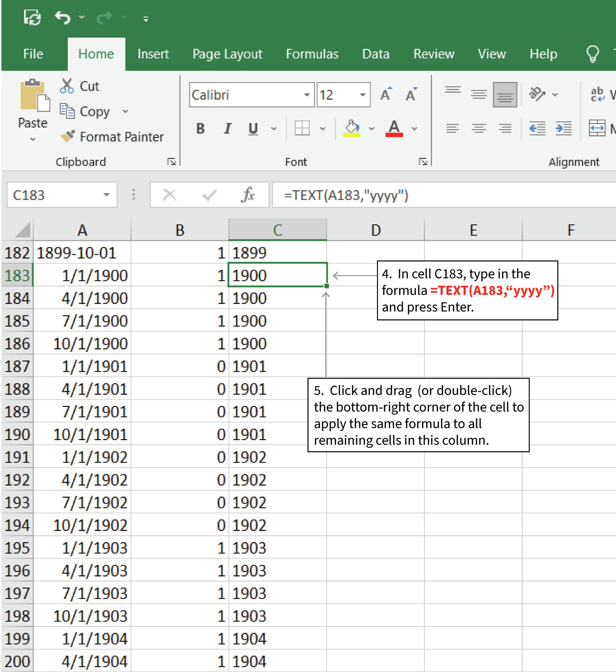The image size is (616, 672).
Task: Switch to the Data tab
Action: 375,54
